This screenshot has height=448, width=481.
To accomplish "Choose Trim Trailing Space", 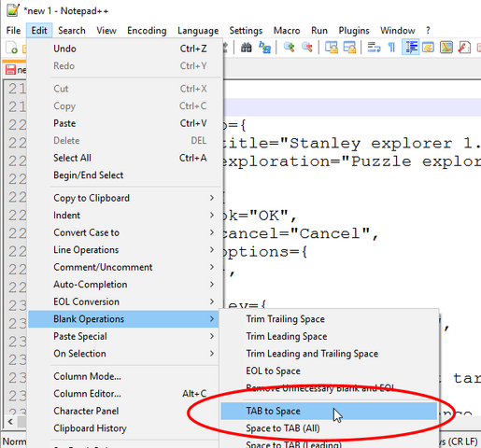I will pyautogui.click(x=329, y=319).
